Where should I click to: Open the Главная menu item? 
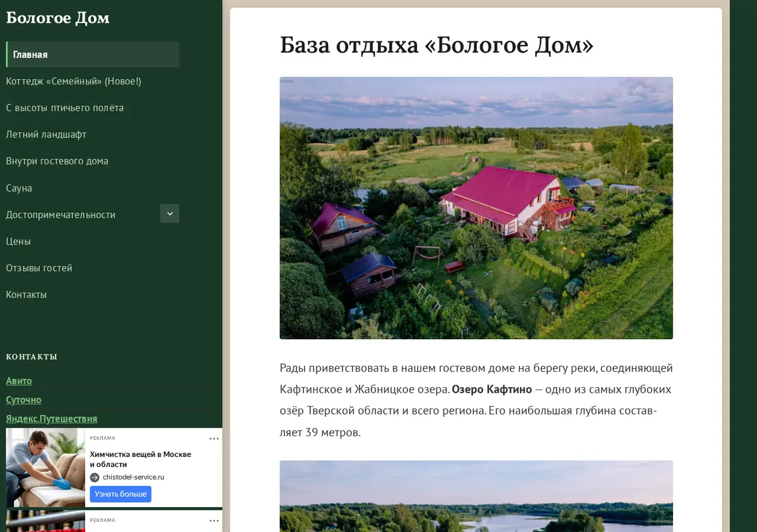tap(93, 54)
